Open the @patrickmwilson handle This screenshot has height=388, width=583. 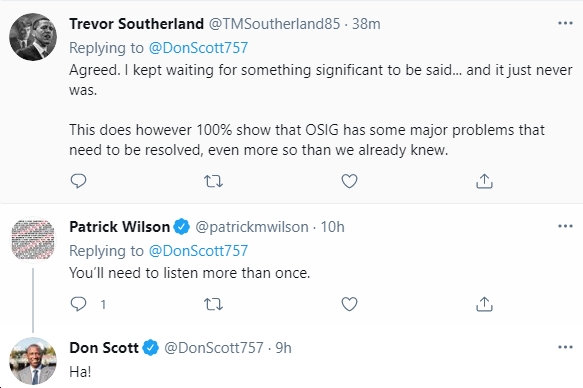[x=252, y=227]
